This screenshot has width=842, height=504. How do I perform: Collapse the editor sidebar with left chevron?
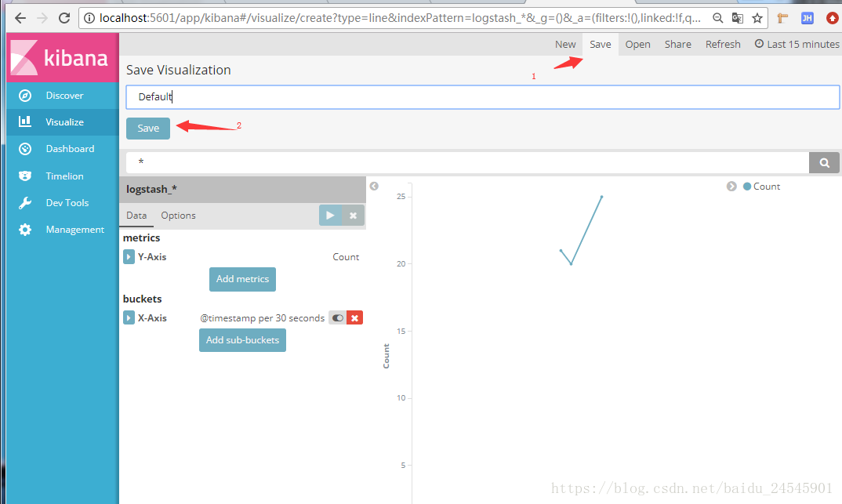pos(374,187)
